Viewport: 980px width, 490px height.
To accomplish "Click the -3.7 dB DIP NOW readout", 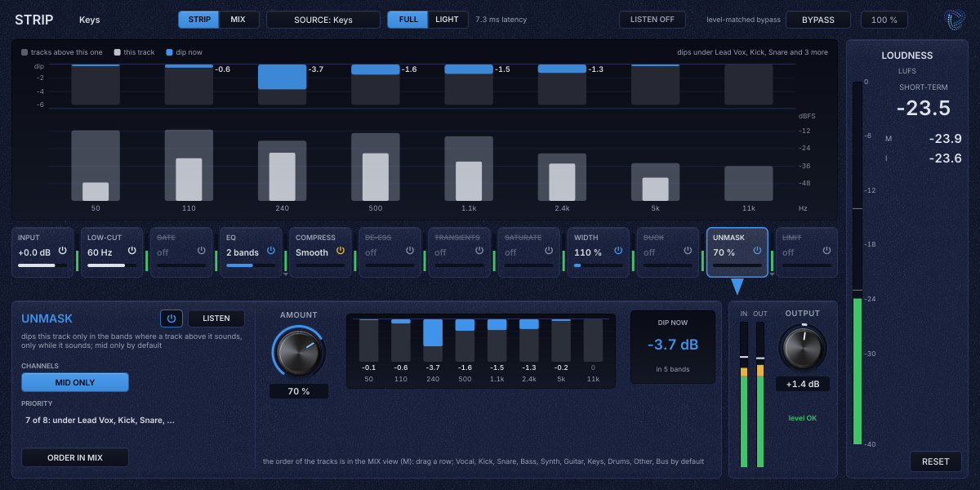I will pyautogui.click(x=673, y=345).
